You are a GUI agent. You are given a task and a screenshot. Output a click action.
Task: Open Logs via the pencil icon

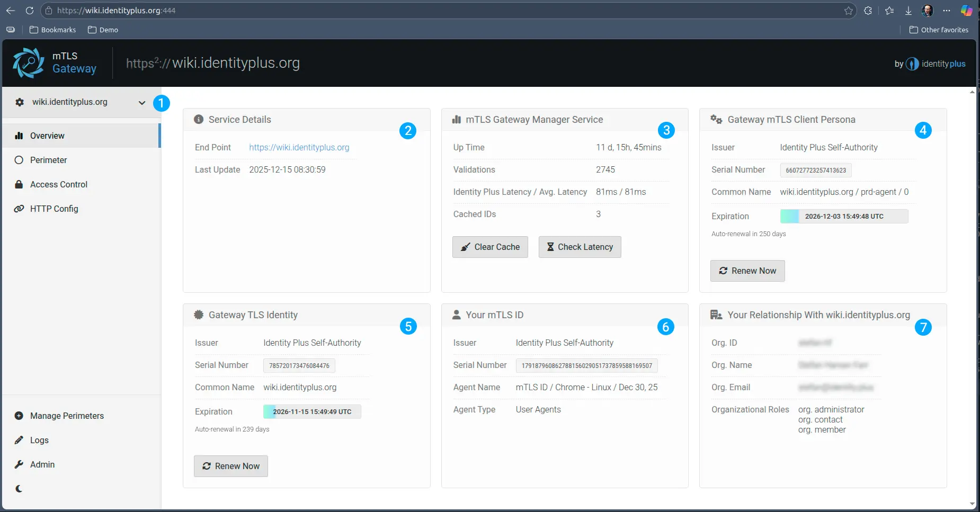[19, 441]
